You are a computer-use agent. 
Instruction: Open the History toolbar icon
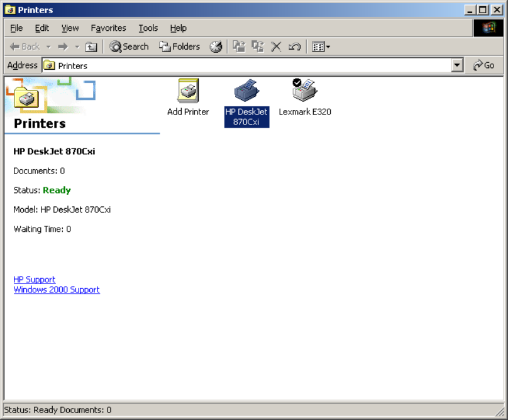click(216, 47)
